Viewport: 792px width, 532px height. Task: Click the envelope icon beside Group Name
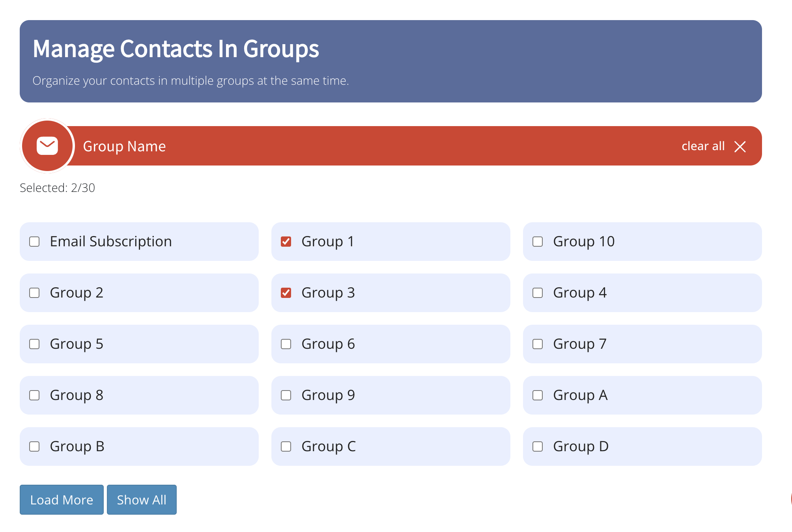47,145
